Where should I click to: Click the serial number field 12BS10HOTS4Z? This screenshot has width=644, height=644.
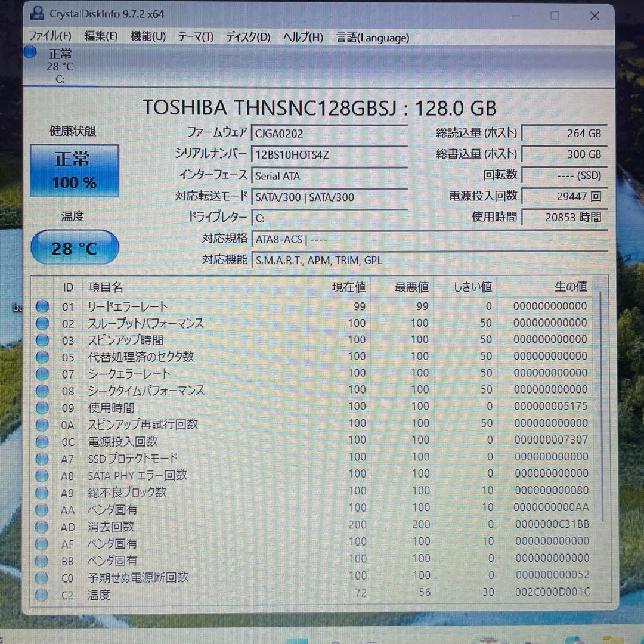329,154
